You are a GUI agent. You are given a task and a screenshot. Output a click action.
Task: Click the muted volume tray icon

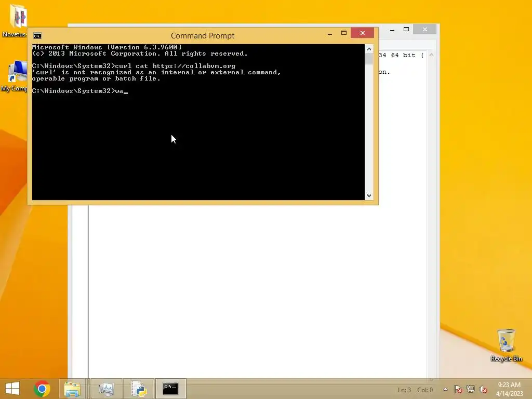483,390
